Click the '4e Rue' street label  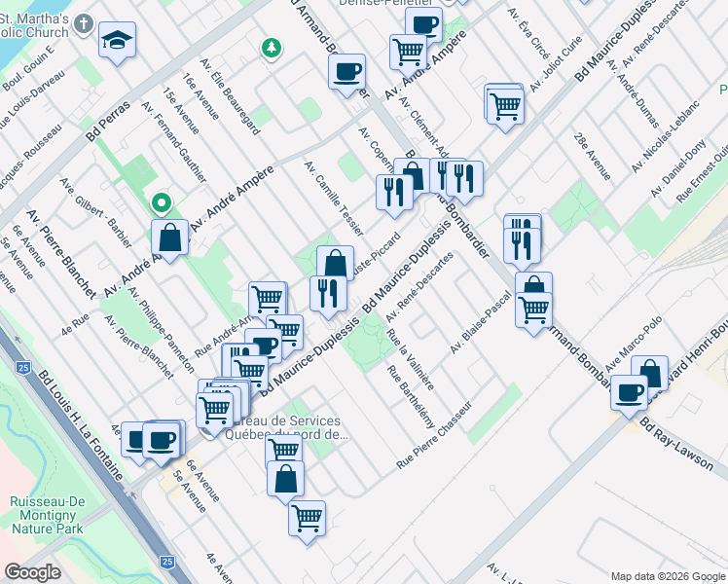click(x=75, y=325)
